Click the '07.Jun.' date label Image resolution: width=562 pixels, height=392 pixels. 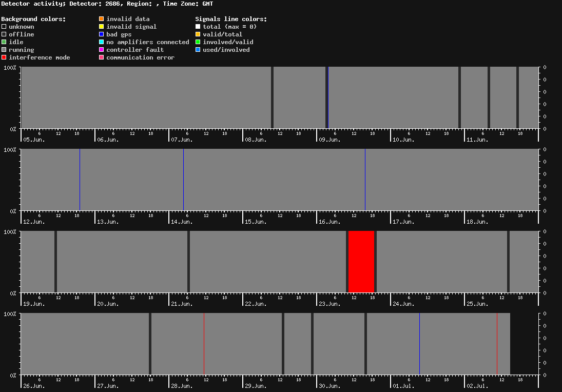(182, 140)
